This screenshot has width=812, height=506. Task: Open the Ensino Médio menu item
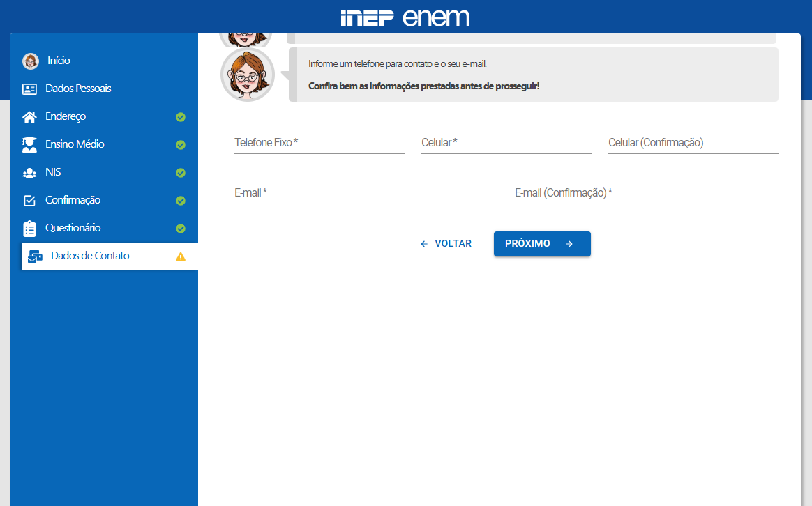coord(75,144)
